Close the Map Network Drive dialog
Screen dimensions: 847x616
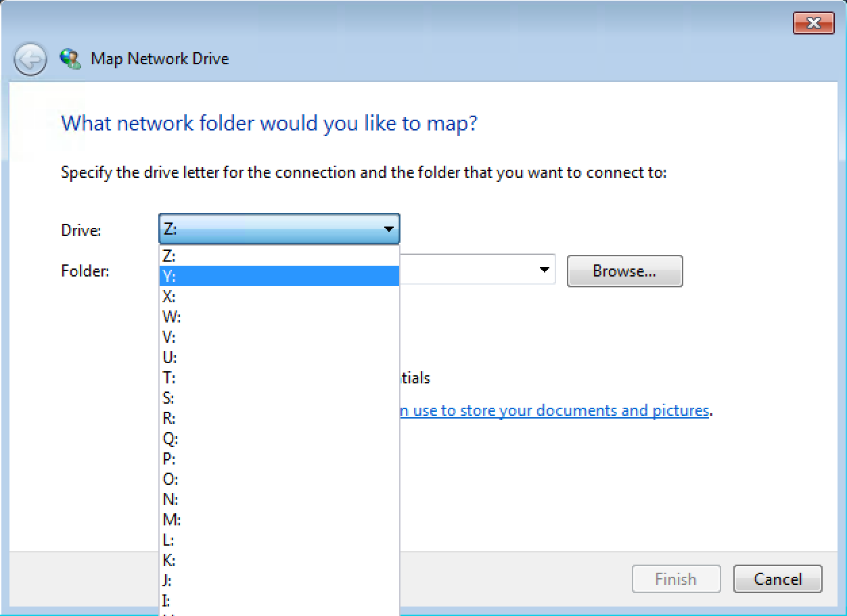click(813, 24)
